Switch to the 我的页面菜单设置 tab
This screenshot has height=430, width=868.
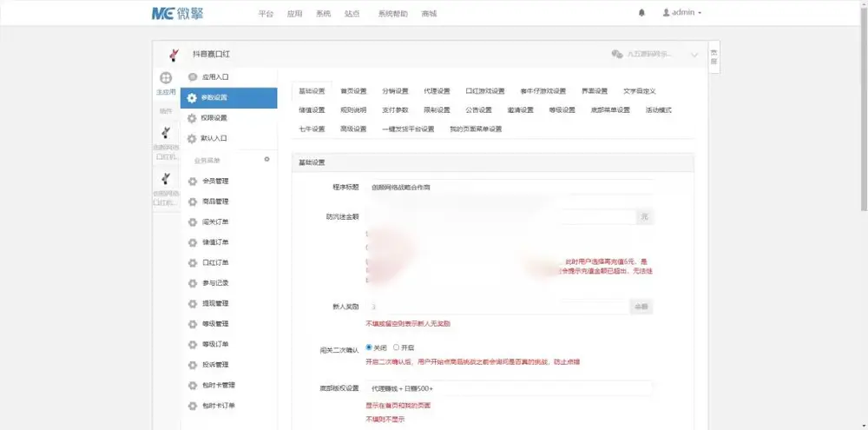tap(476, 129)
